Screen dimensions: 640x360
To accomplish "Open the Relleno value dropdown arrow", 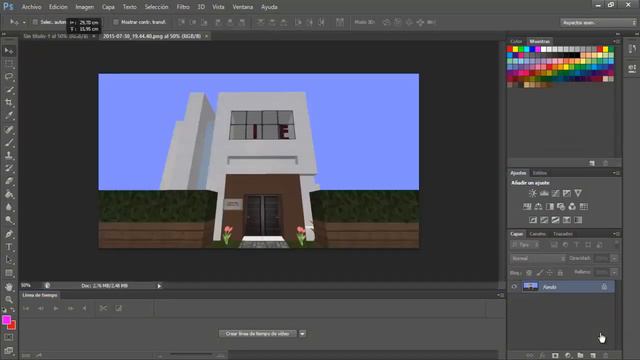I will pyautogui.click(x=614, y=272).
